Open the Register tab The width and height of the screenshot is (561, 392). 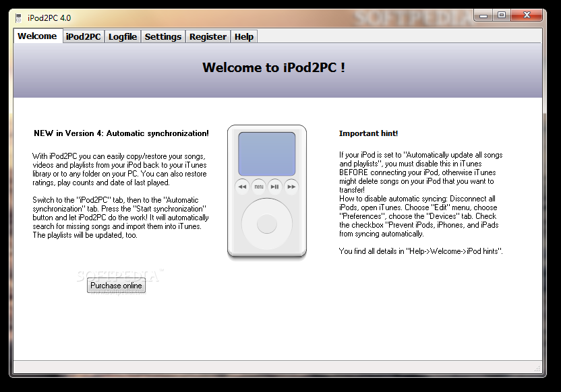tap(208, 37)
